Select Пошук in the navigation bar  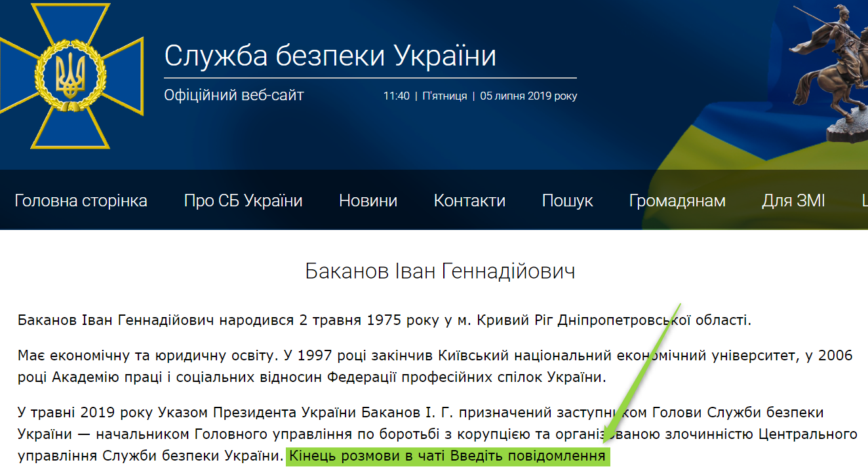click(567, 200)
